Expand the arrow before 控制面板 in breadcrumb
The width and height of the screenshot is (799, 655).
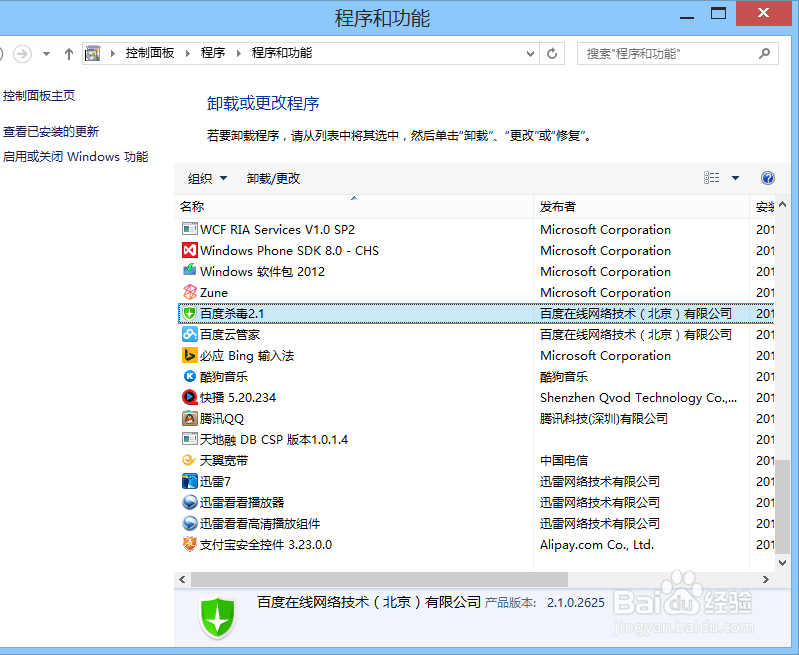[x=113, y=53]
